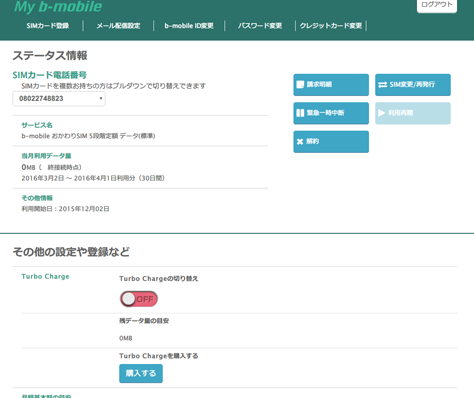Open SIMカード登録 menu item
Viewport: 474px width, 398px height.
48,26
